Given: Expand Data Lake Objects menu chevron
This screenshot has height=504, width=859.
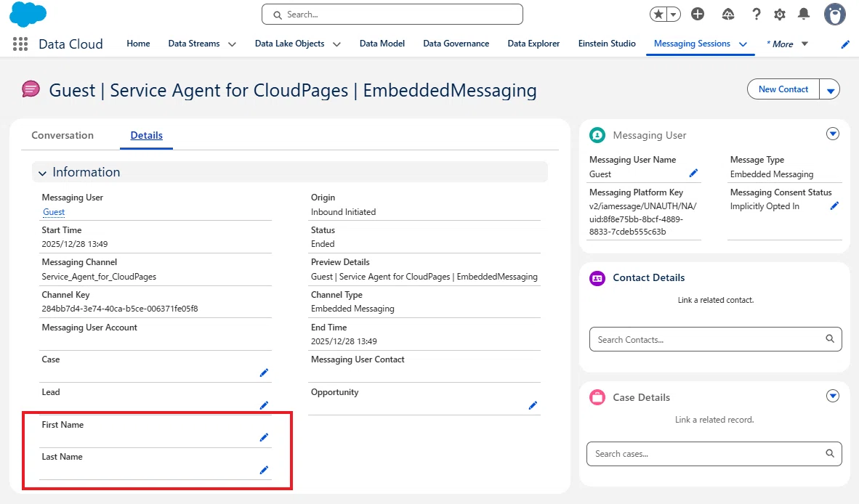Looking at the screenshot, I should [x=337, y=44].
